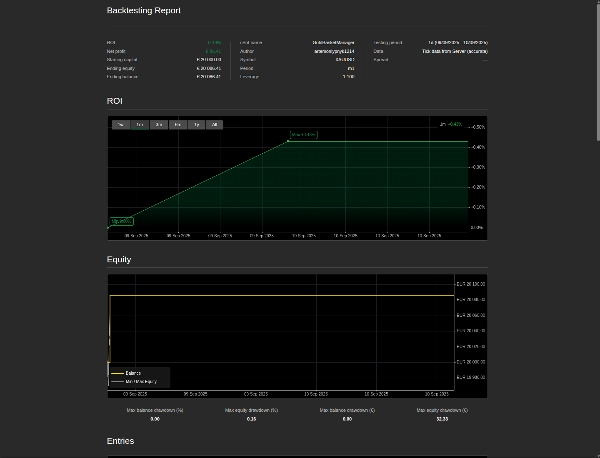
Task: Click the Max value marker on ROI chart
Action: pyautogui.click(x=304, y=135)
